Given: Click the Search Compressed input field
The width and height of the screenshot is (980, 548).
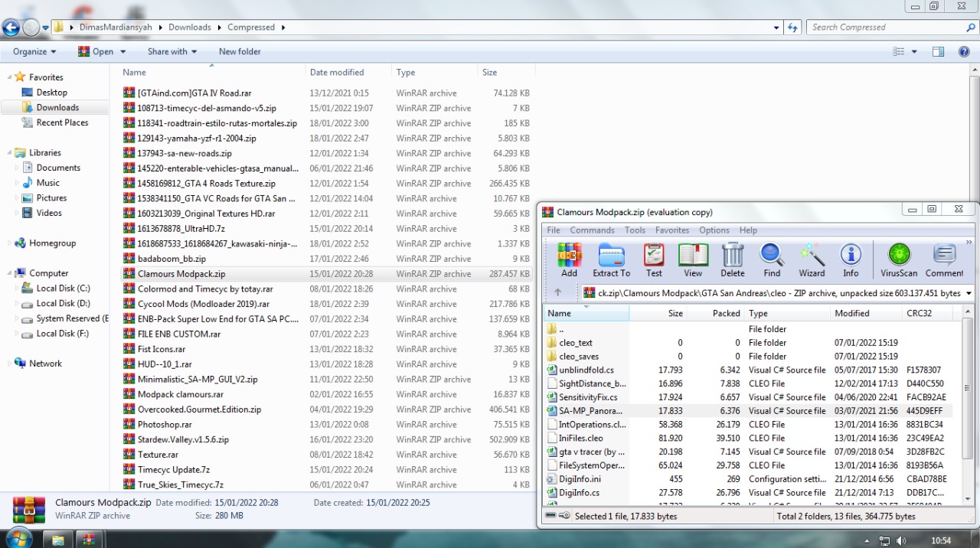Looking at the screenshot, I should tap(887, 27).
